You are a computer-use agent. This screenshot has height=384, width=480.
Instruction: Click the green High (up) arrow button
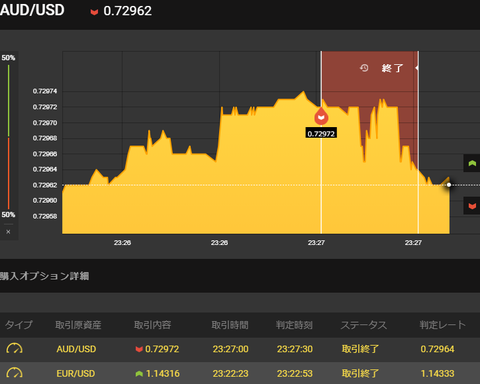[x=472, y=163]
